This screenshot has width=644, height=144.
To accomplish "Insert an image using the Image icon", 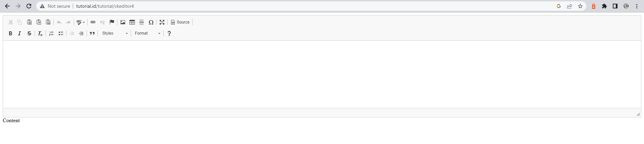I will click(123, 22).
